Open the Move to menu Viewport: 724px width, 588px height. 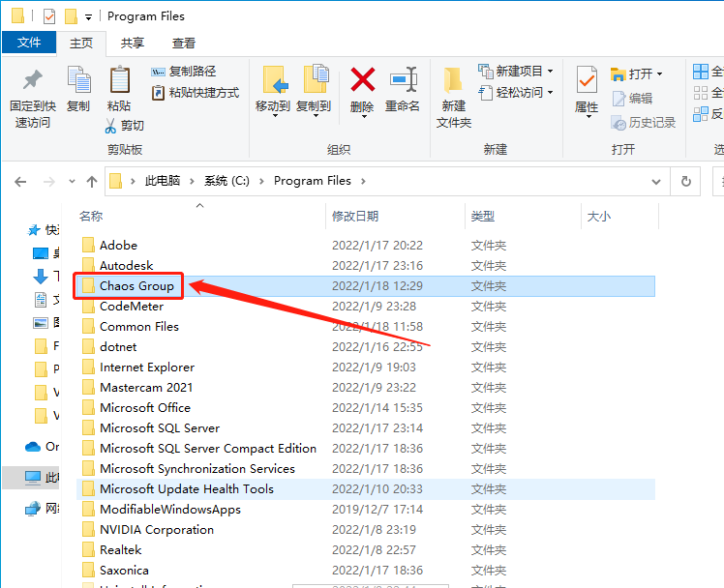(273, 90)
